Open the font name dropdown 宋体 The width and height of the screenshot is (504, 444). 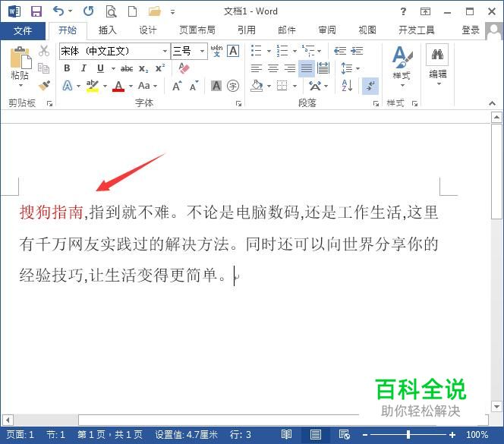(165, 51)
